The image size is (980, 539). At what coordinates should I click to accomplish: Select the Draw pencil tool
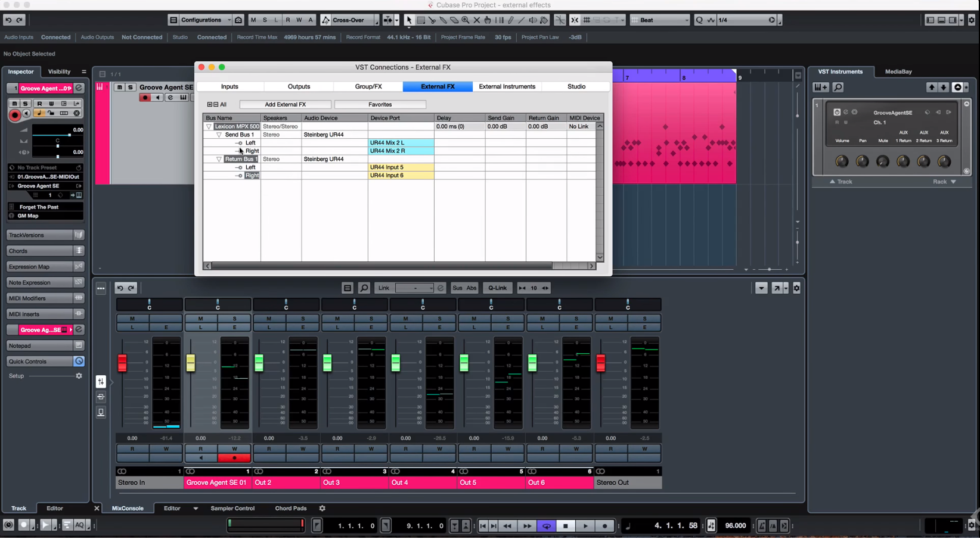(511, 20)
